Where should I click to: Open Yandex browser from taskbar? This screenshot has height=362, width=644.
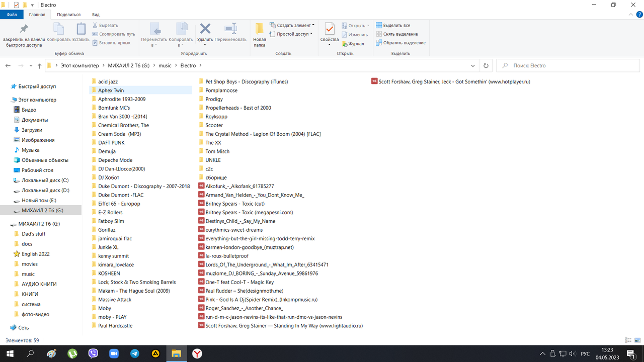point(197,353)
